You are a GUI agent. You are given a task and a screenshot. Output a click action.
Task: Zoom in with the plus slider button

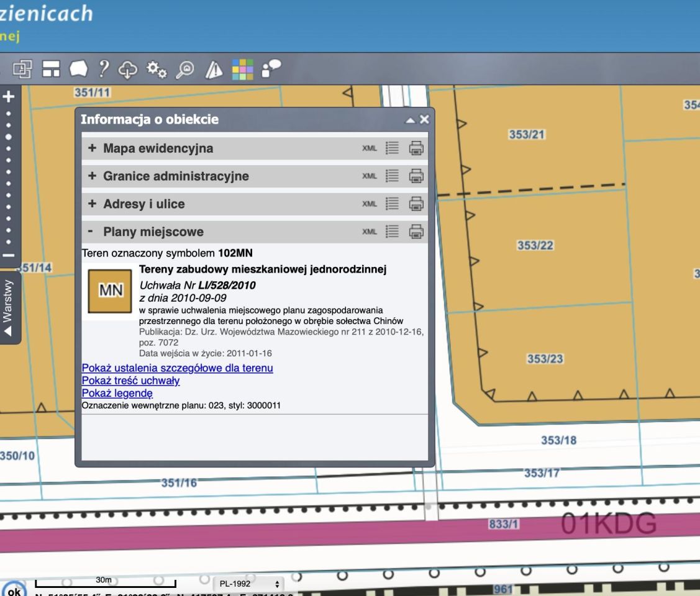(8, 97)
